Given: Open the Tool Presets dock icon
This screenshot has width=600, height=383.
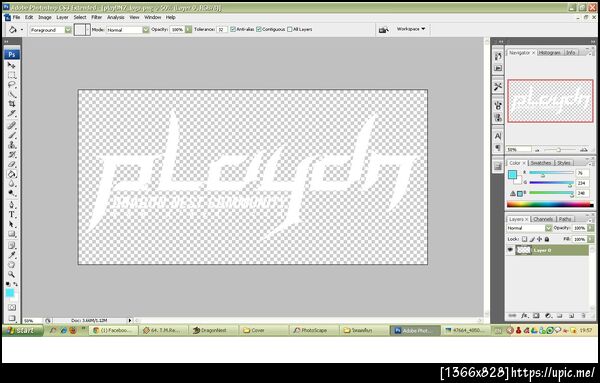Looking at the screenshot, I should coord(498,86).
